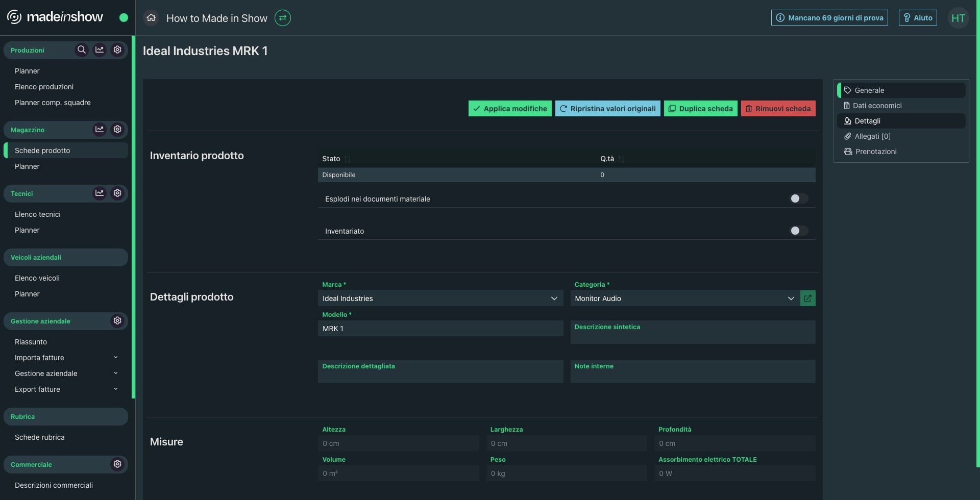
Task: Expand Importa fatture submenu
Action: pyautogui.click(x=116, y=358)
